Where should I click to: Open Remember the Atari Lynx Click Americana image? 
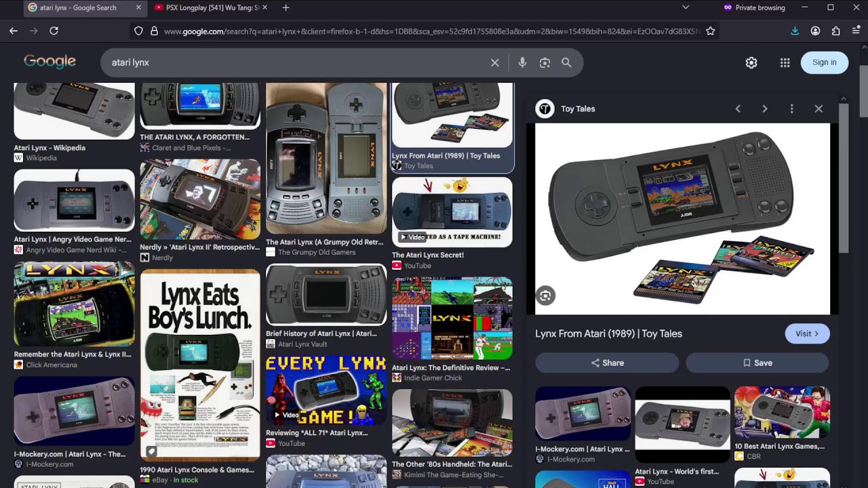click(x=74, y=304)
